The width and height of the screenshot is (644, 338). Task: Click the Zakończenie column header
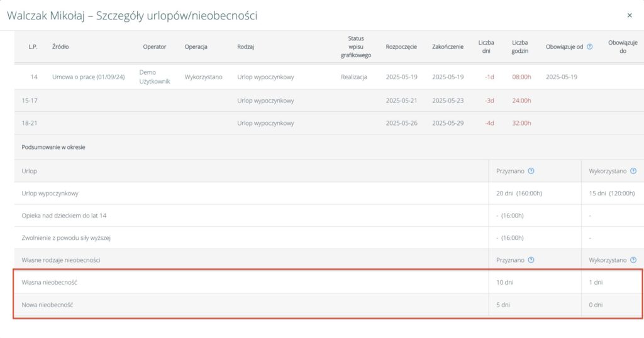click(x=448, y=46)
